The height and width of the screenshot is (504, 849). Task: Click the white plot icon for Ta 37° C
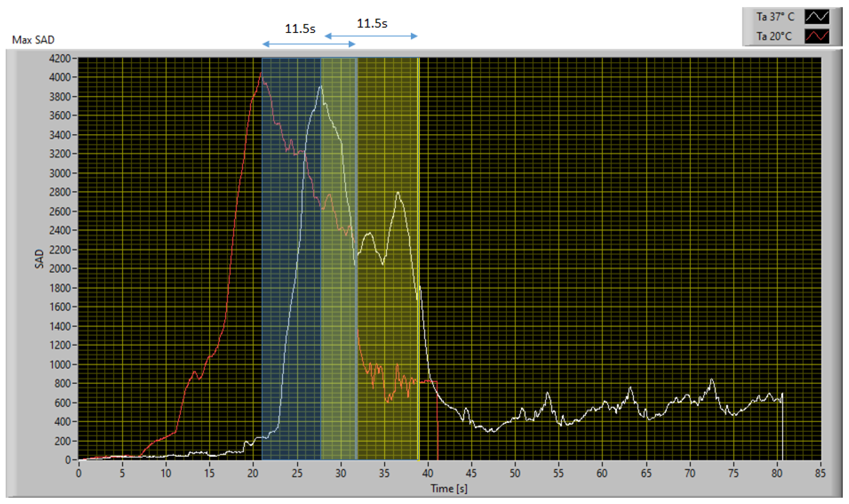(x=817, y=17)
